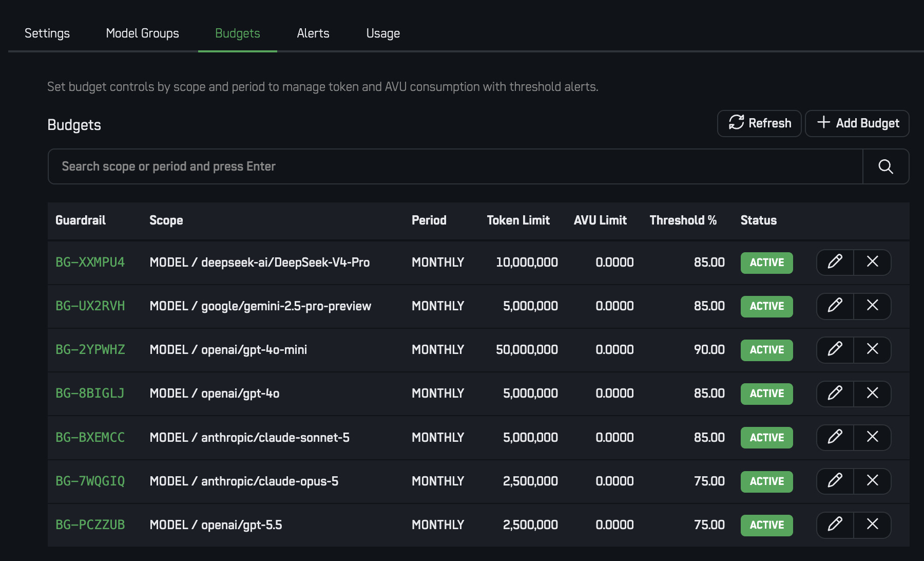Edit budget BG-8BIGLJ

point(835,394)
